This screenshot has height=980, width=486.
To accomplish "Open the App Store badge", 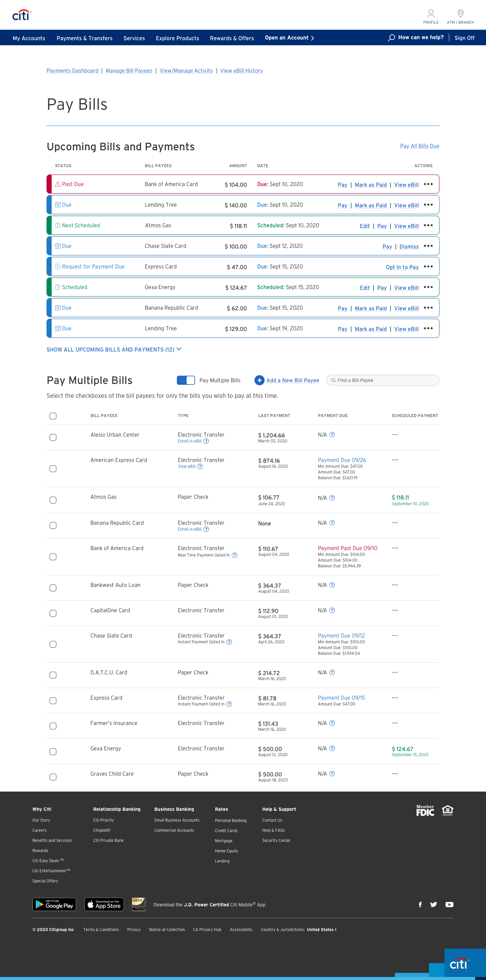I will pyautogui.click(x=104, y=904).
